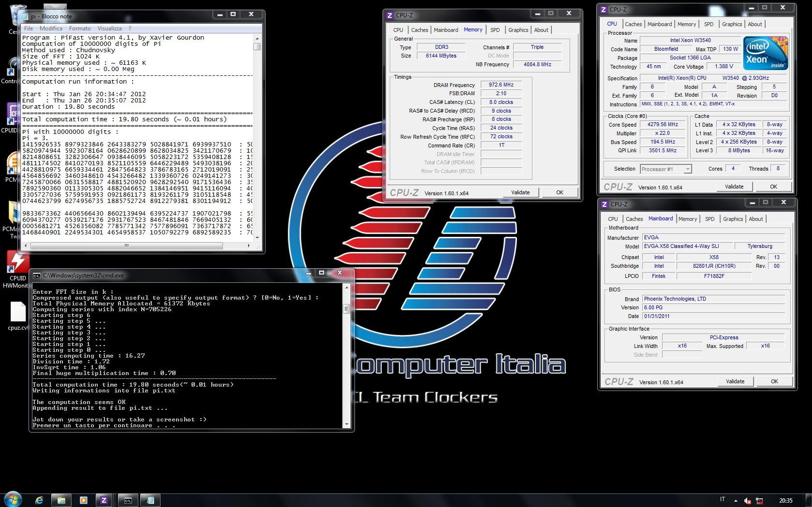Launch Internet Explorer from the taskbar
Image resolution: width=812 pixels, height=507 pixels.
click(39, 500)
